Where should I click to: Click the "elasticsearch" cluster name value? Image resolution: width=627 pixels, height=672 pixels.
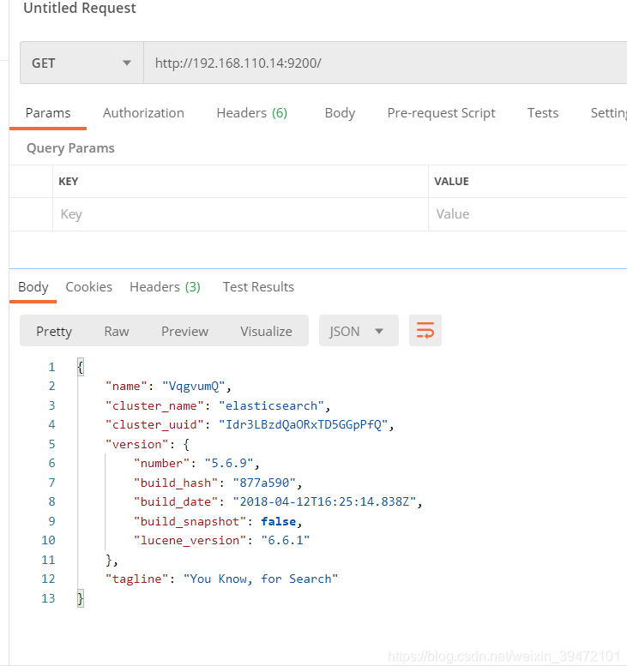point(271,406)
